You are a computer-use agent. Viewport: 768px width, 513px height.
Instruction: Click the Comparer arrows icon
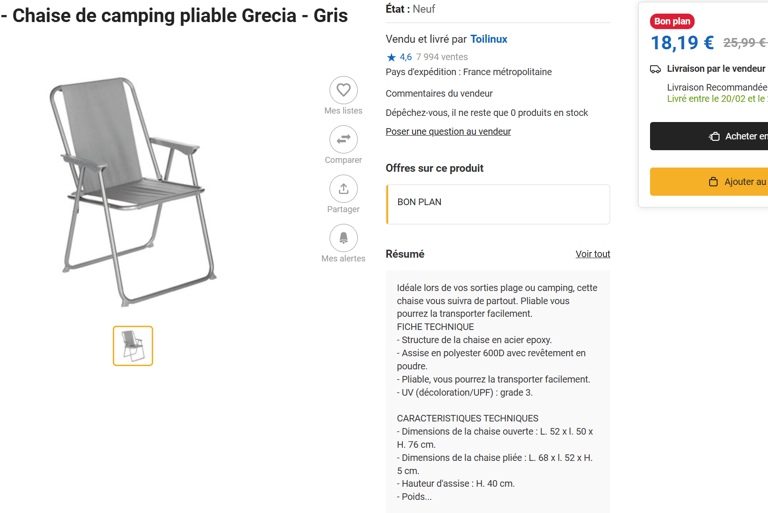[x=343, y=139]
